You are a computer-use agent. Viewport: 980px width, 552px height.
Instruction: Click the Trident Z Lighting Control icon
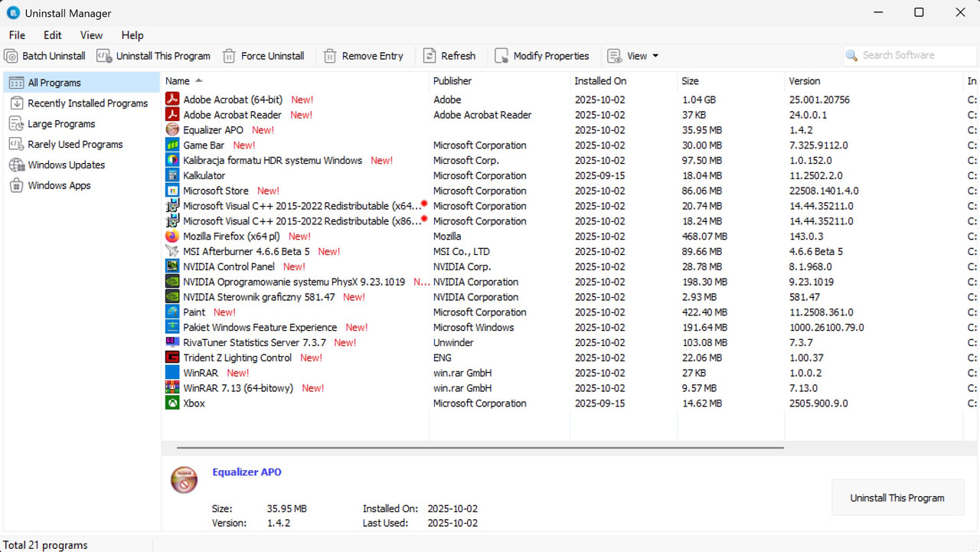click(171, 358)
